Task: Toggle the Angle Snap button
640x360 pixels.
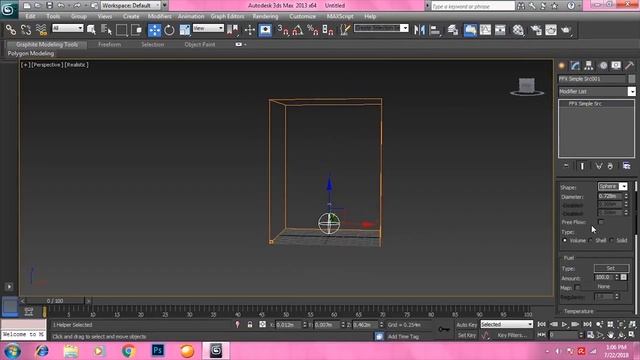Action: click(x=298, y=30)
